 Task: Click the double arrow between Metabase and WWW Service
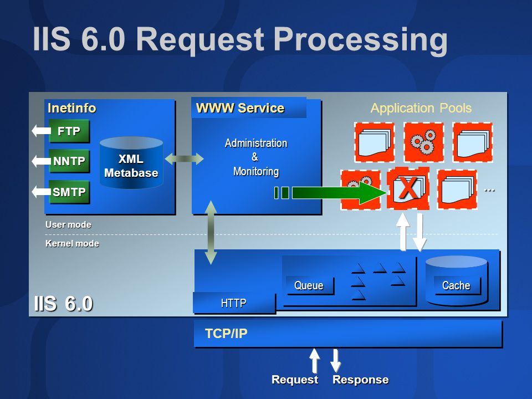tap(184, 158)
